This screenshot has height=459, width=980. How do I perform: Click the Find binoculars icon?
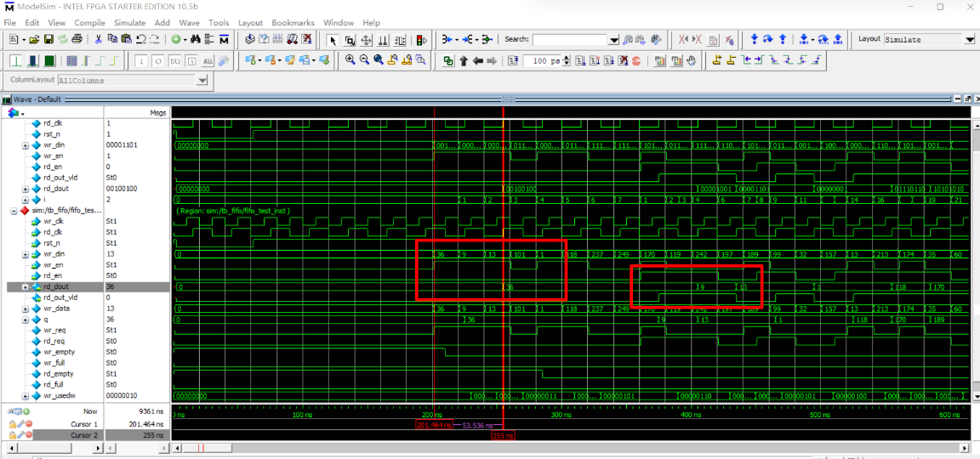point(195,39)
